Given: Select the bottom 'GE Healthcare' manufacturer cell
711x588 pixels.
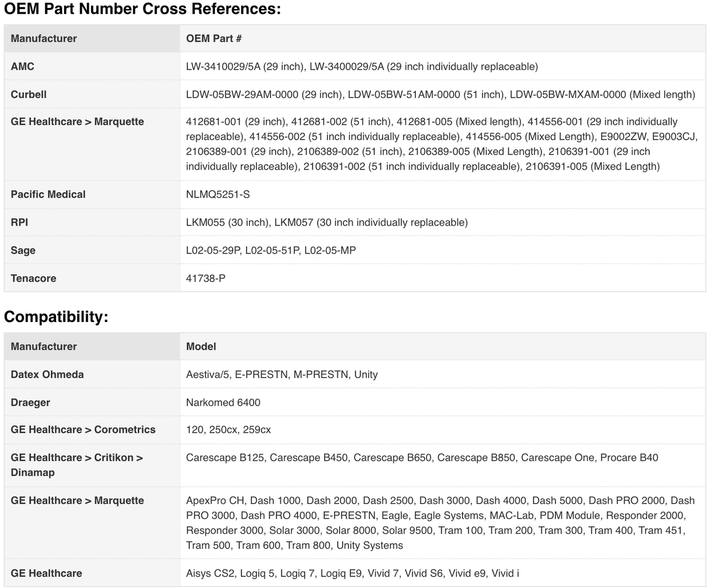Looking at the screenshot, I should pyautogui.click(x=92, y=573).
